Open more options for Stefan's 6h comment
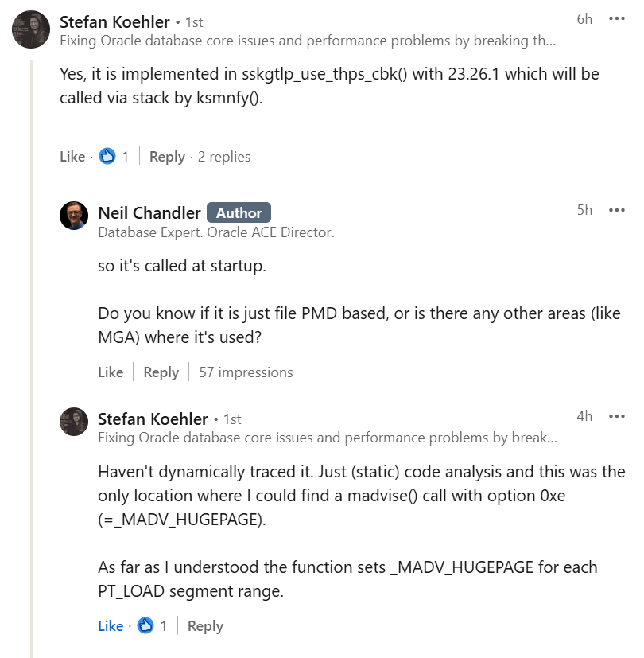The image size is (644, 658). 616,19
